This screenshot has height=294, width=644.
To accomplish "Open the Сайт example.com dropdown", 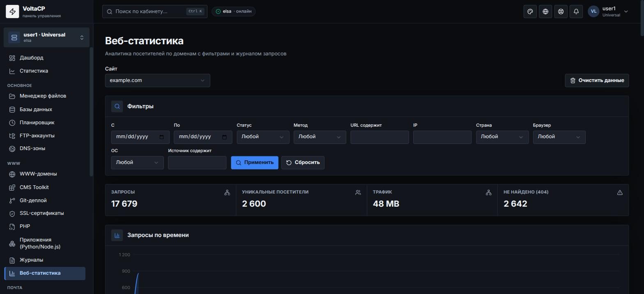I will tap(157, 80).
